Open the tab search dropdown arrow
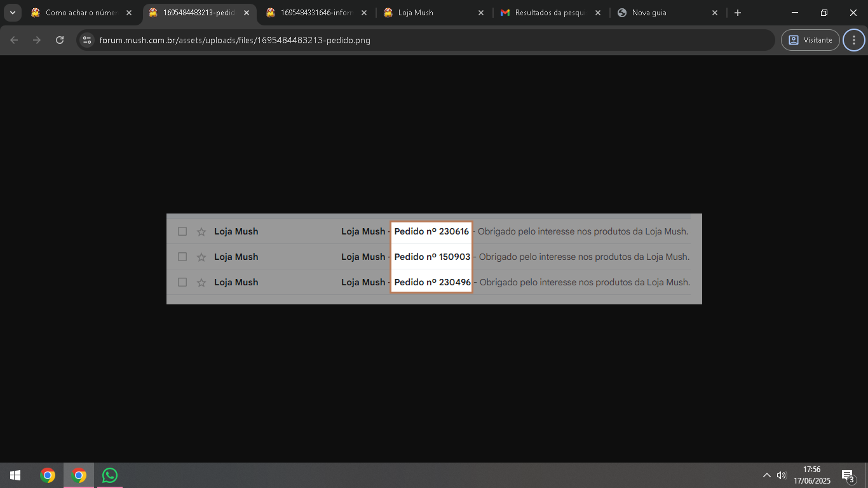The image size is (868, 488). click(x=12, y=13)
